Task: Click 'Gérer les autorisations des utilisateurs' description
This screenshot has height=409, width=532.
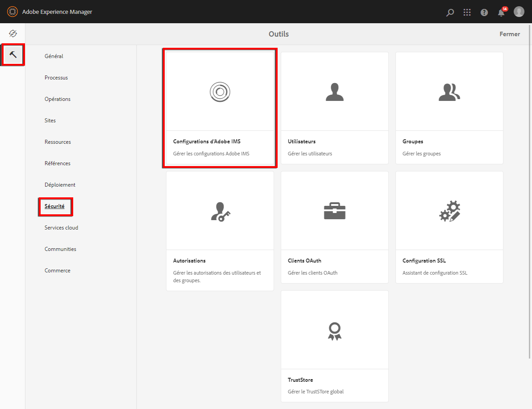Action: pyautogui.click(x=217, y=276)
